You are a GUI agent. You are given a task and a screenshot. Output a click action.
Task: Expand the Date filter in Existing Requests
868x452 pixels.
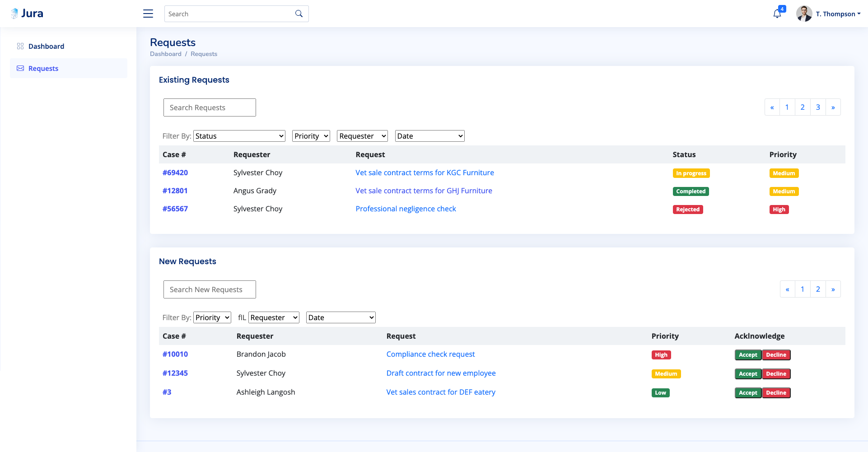coord(429,136)
